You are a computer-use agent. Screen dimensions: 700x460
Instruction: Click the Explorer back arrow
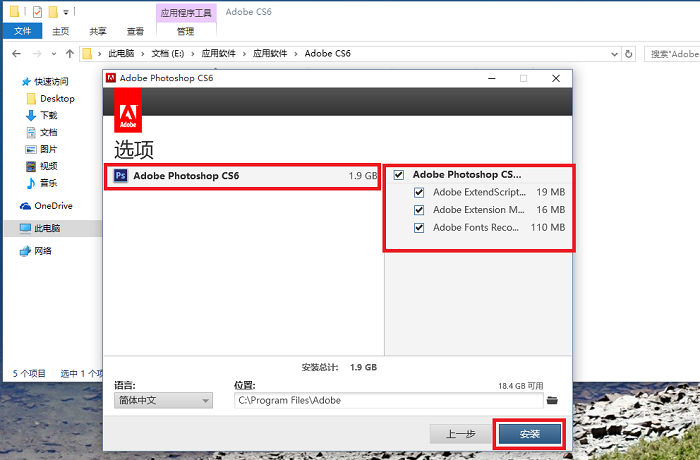[17, 54]
